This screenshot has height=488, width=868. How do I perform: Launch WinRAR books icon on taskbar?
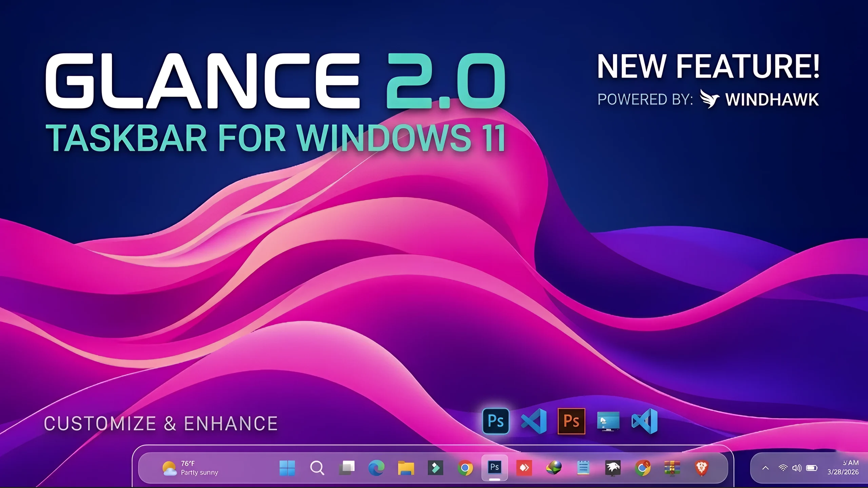tap(672, 468)
